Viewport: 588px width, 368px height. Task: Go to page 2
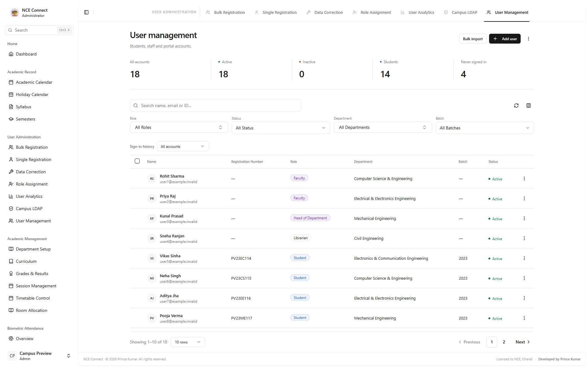[504, 342]
